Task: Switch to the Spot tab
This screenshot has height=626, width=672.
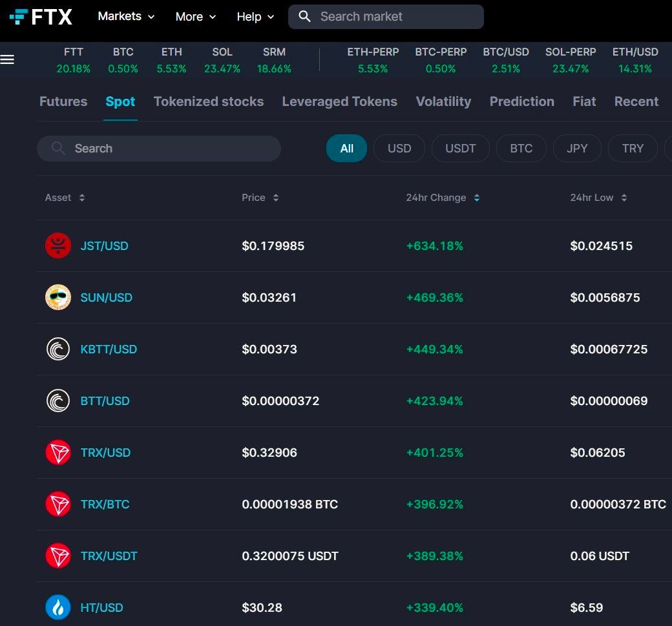Action: coord(120,101)
